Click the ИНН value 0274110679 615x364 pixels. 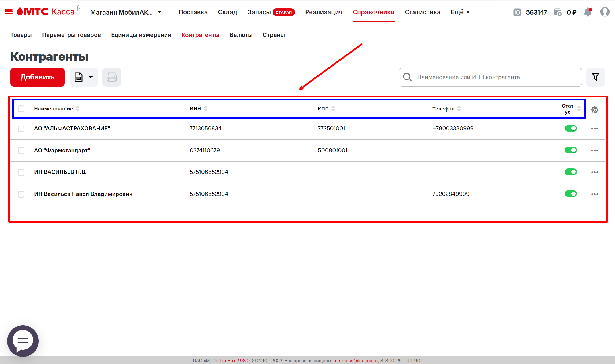coord(205,150)
